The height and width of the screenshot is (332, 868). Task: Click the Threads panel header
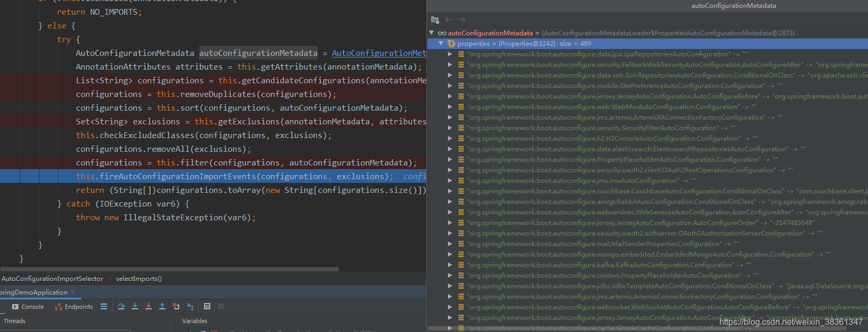point(14,321)
